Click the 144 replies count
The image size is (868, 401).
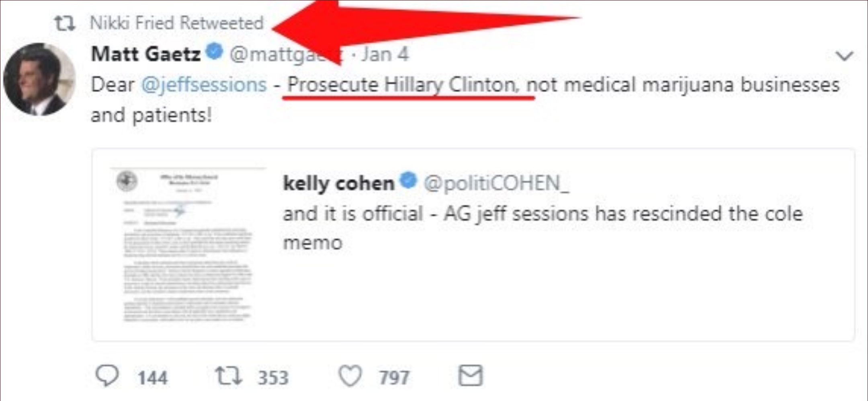152,378
